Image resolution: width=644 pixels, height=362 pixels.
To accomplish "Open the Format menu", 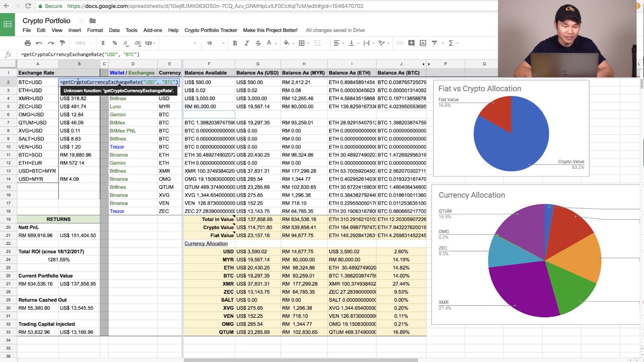I will tap(95, 30).
